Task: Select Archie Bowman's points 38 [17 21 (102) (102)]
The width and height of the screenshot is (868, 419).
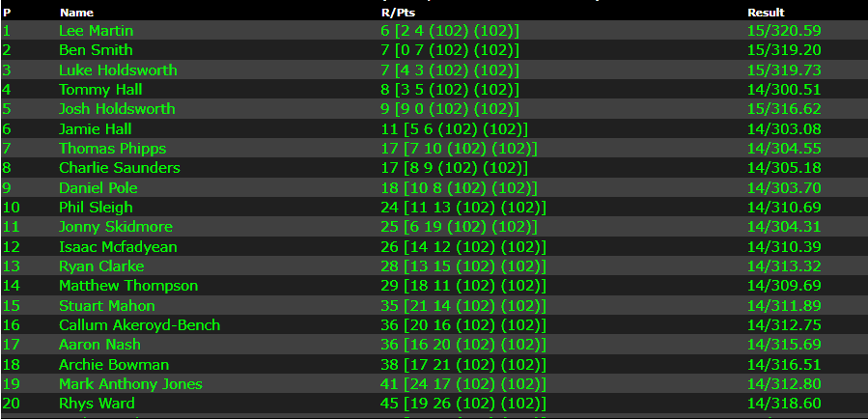Action: (x=463, y=365)
